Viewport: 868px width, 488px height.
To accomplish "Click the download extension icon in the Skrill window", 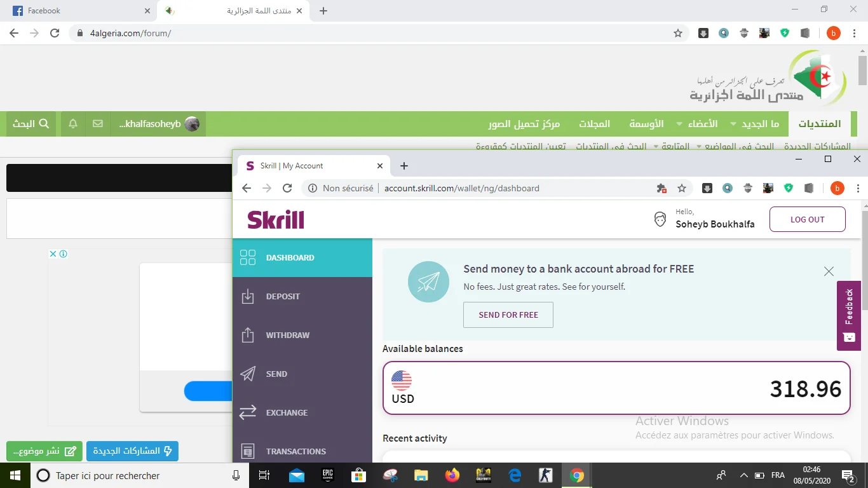I will 707,188.
